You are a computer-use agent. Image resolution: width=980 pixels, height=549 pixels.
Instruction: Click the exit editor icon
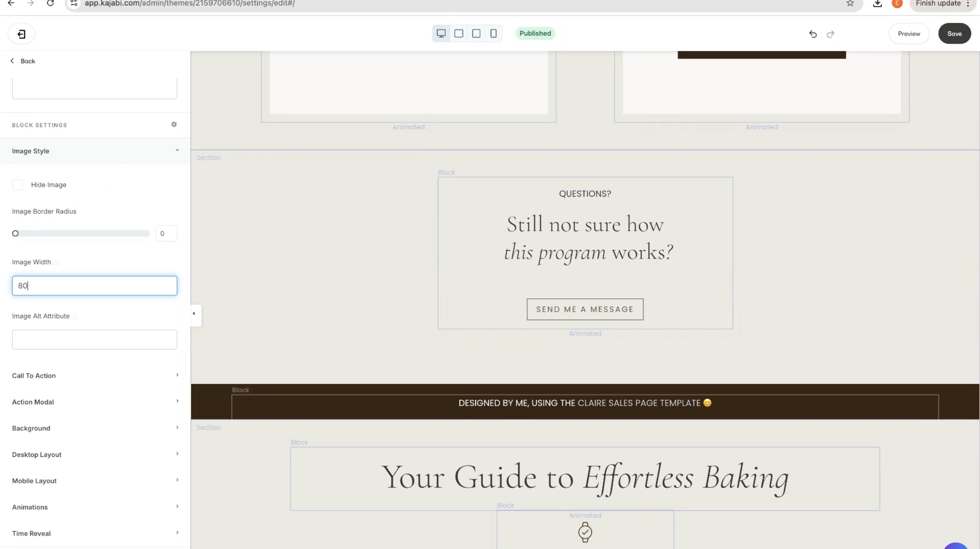21,34
